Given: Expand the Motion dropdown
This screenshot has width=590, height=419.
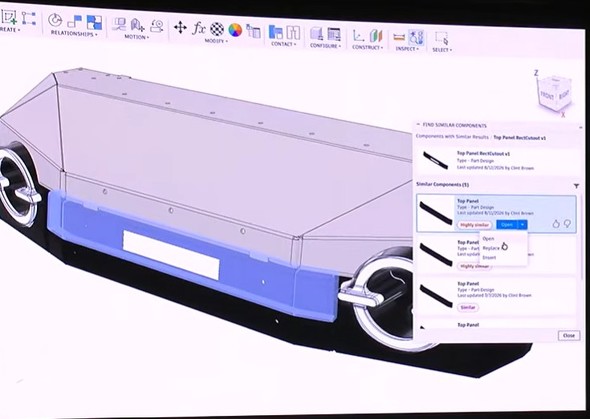Looking at the screenshot, I should (137, 37).
